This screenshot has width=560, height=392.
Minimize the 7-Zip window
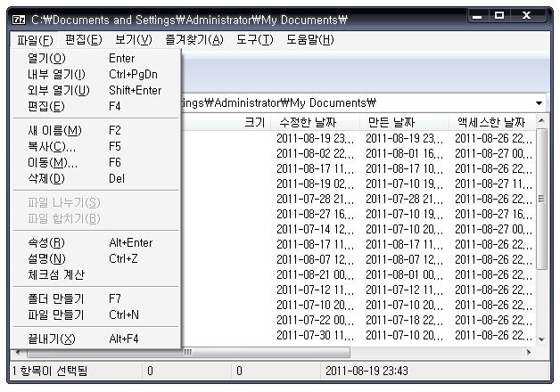tap(477, 16)
